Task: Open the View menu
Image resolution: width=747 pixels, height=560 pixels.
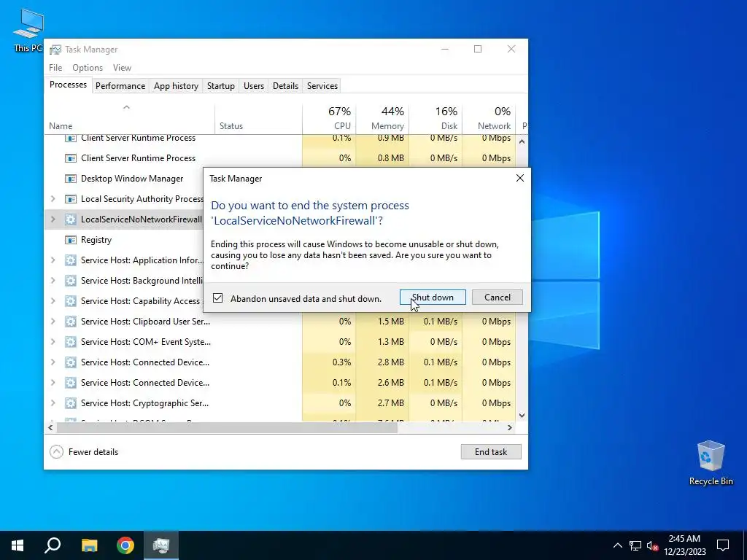Action: (x=122, y=68)
